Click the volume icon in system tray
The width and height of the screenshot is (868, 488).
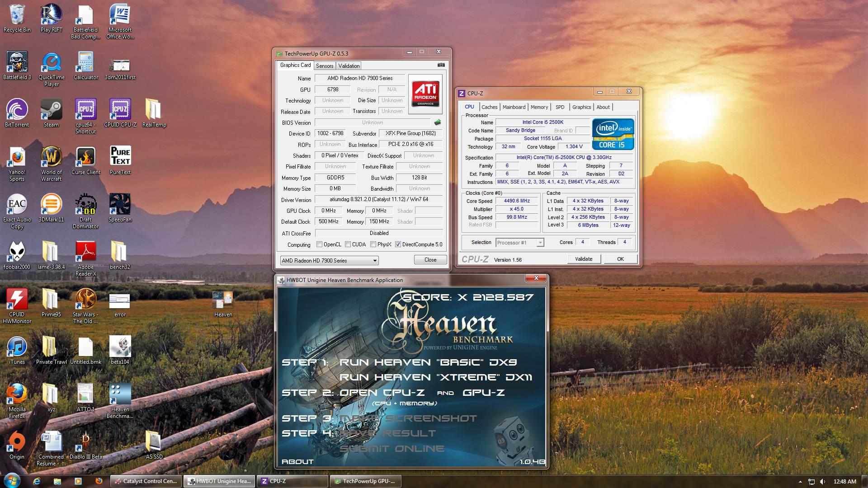tap(823, 482)
